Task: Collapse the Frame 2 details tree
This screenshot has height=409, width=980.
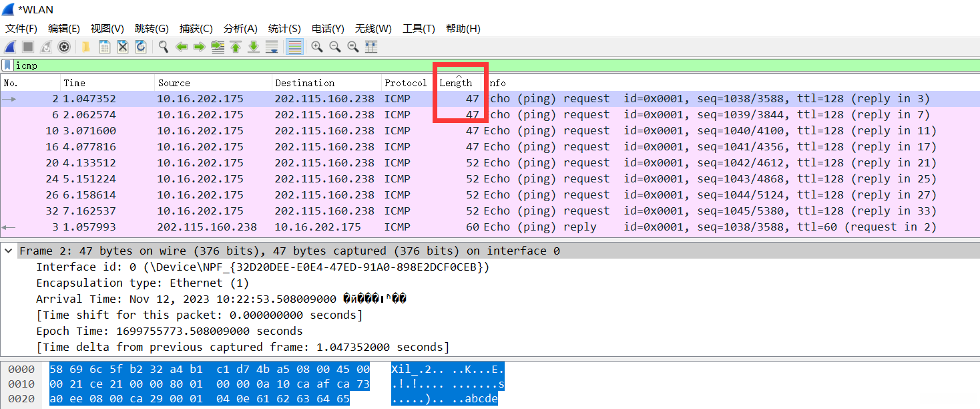Action: click(x=9, y=251)
